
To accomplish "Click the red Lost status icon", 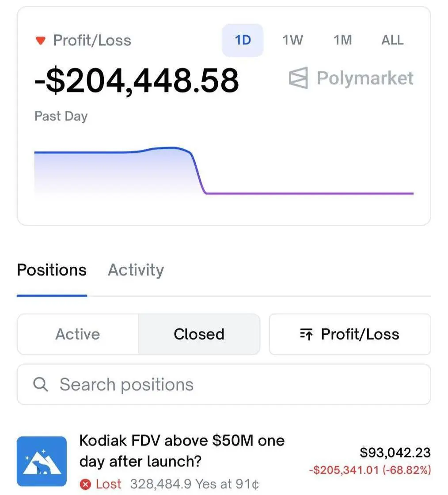I will coord(85,484).
